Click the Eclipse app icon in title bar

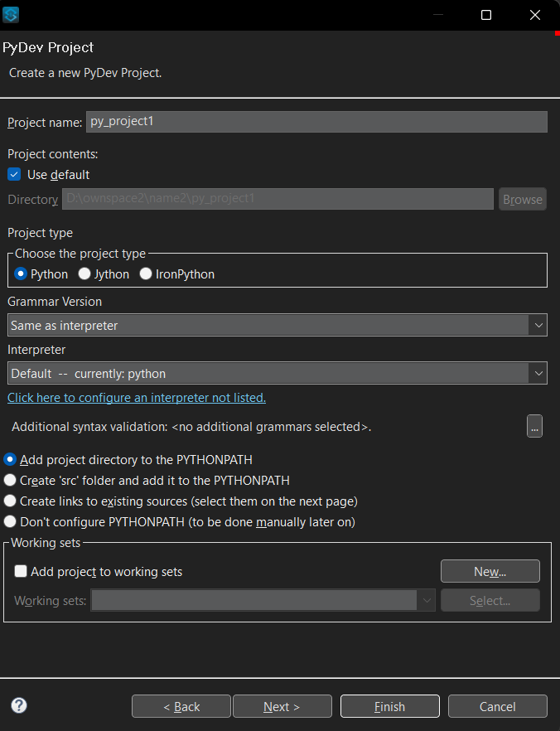coord(11,15)
